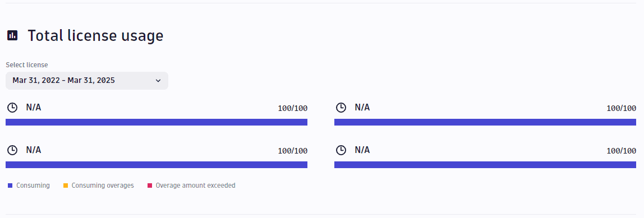
Task: Click the upper-left blue usage progress bar
Action: pos(157,122)
